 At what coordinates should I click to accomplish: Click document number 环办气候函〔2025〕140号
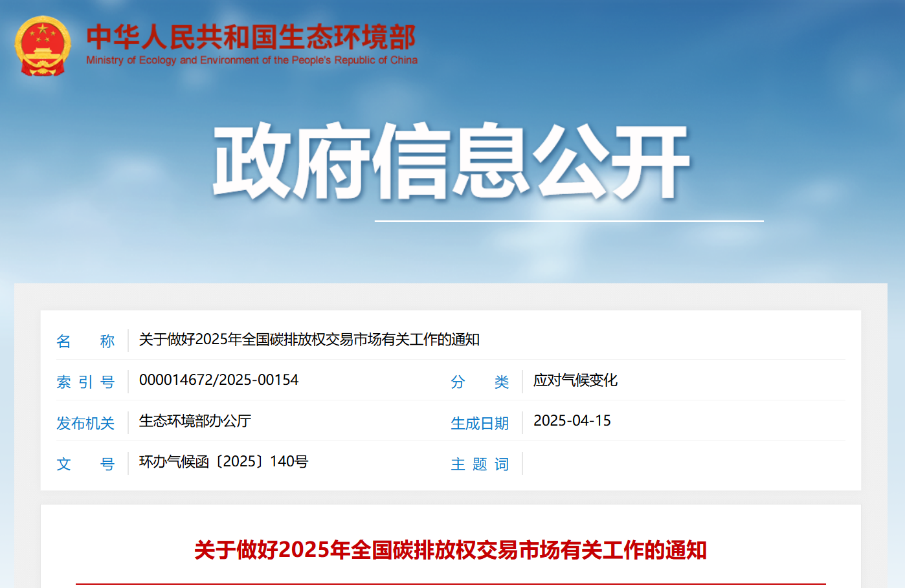pyautogui.click(x=223, y=462)
